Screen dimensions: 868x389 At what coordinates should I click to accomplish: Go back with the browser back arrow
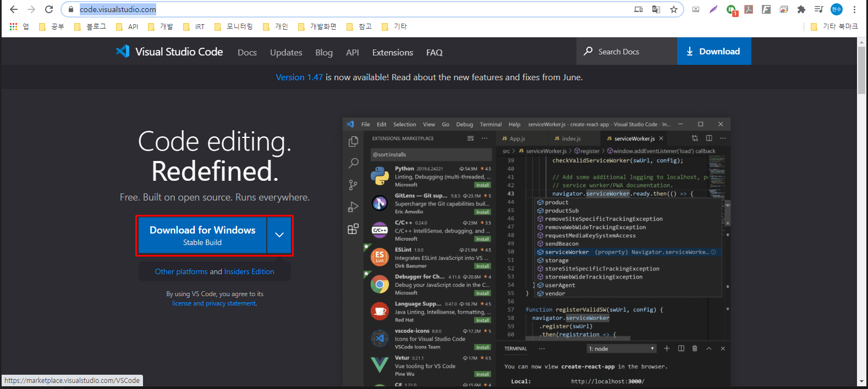pos(14,9)
